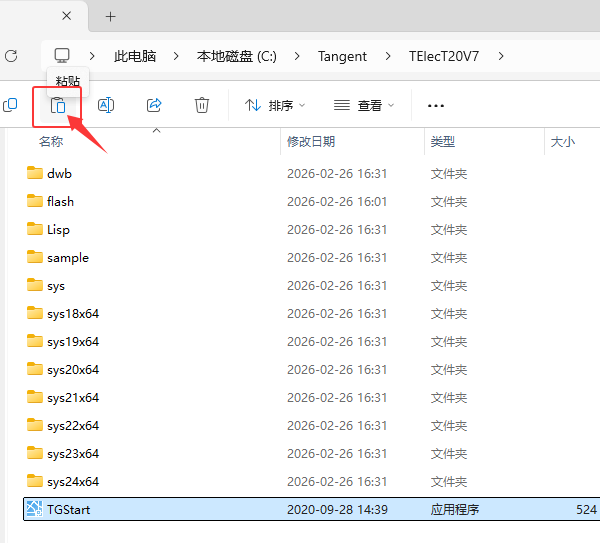Click the sys24x64 folder icon
This screenshot has height=543, width=600.
tap(35, 480)
